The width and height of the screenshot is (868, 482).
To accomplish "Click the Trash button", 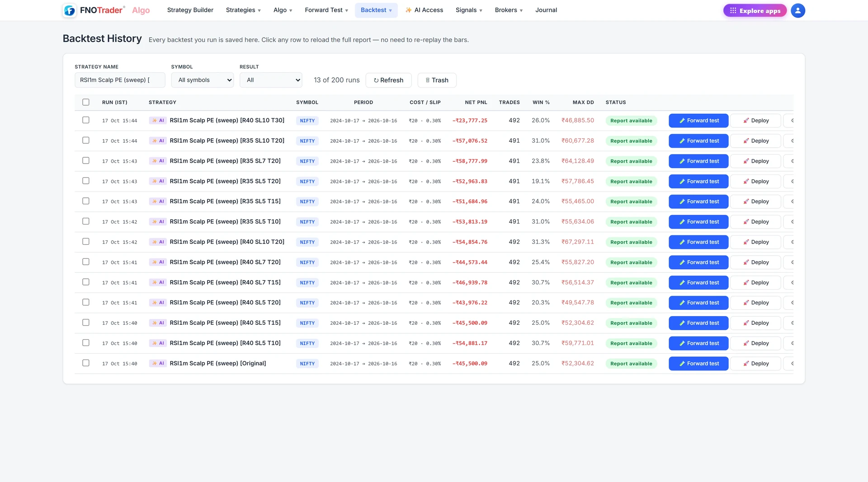I will coord(437,80).
